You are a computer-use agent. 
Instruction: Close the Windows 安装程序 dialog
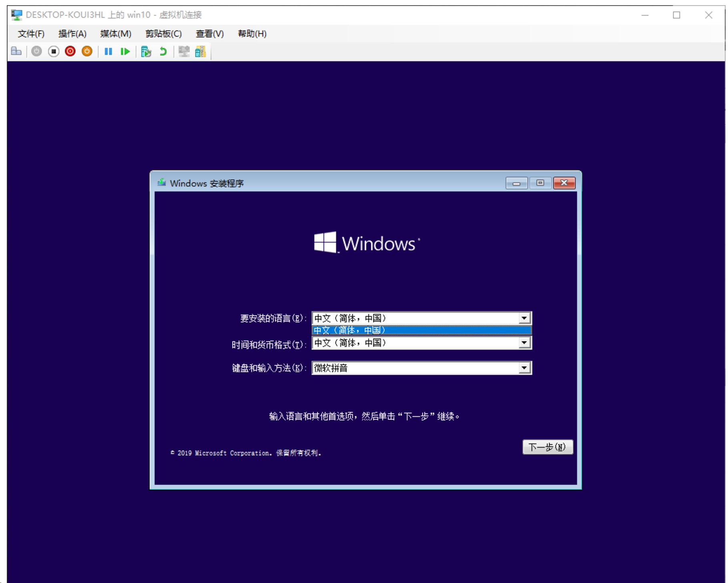tap(564, 183)
